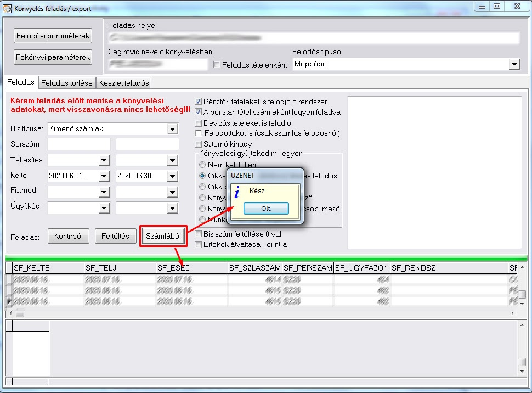Click the first Sorszám input field
Screen dimensions: 532x393
click(x=79, y=144)
